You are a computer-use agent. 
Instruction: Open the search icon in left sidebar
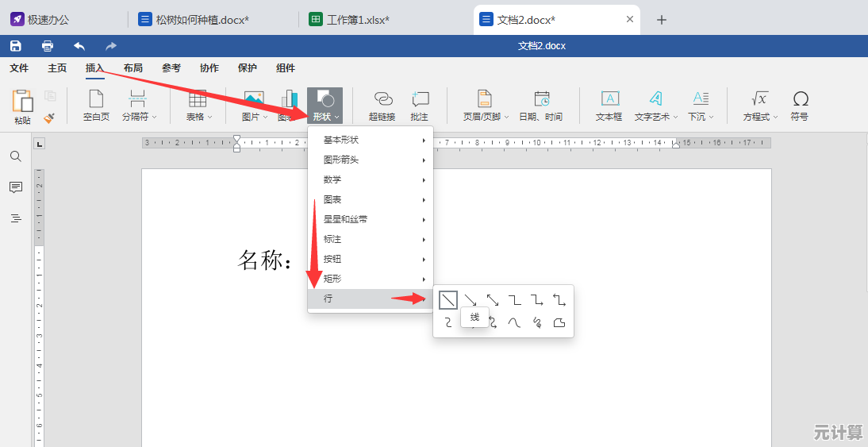coord(16,156)
